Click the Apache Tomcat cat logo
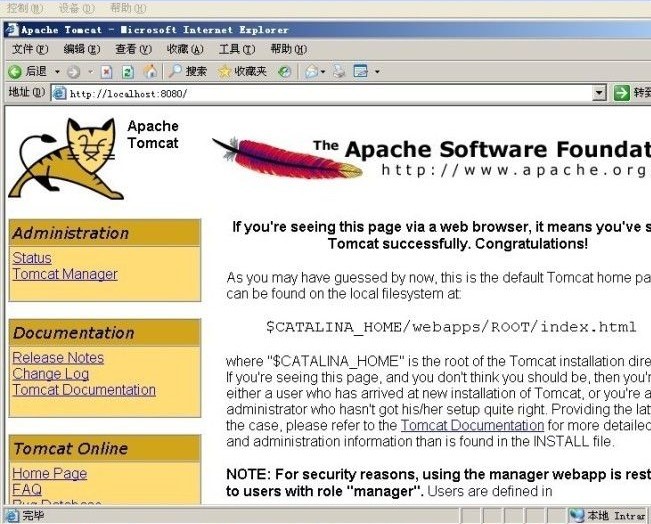651x524 pixels. click(66, 159)
